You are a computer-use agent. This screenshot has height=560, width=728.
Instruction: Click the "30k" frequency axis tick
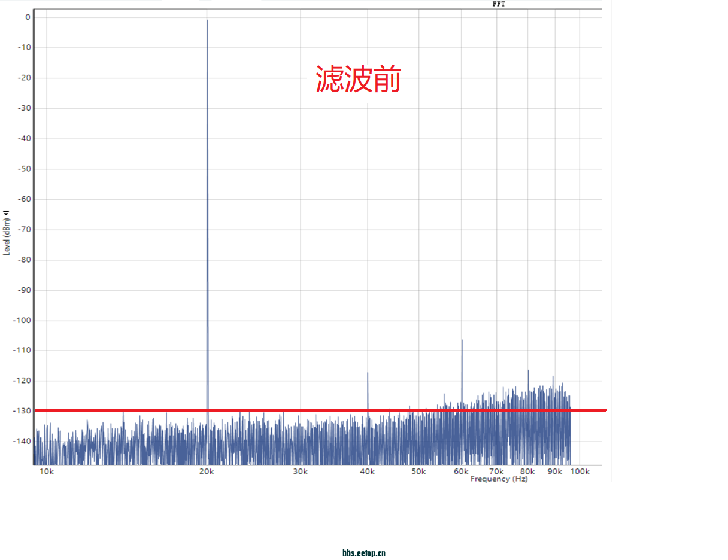(x=301, y=472)
